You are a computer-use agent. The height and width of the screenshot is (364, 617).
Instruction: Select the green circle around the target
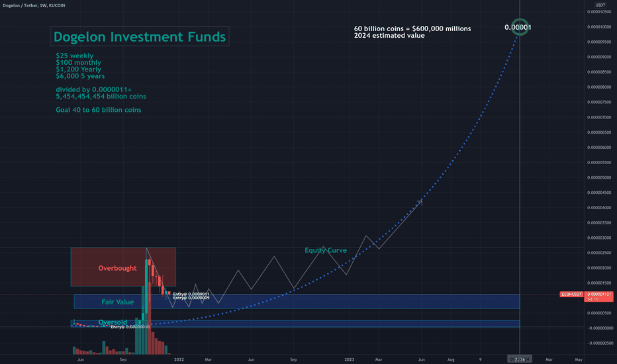pos(520,27)
